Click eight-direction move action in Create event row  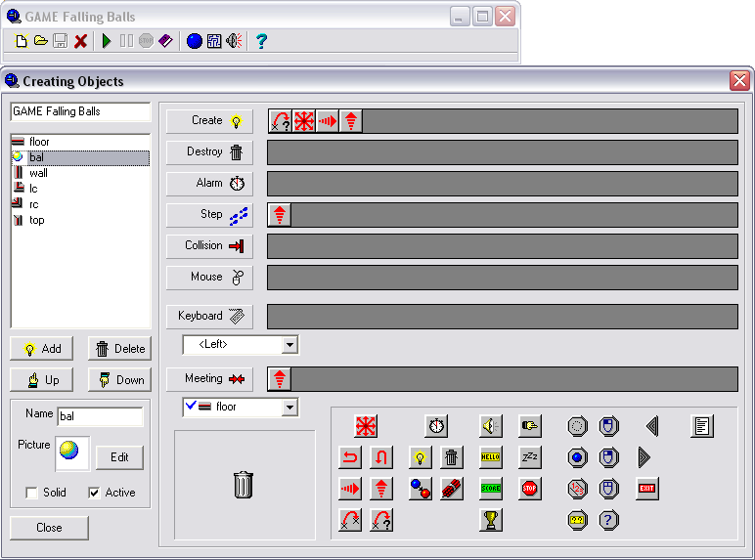coord(304,121)
